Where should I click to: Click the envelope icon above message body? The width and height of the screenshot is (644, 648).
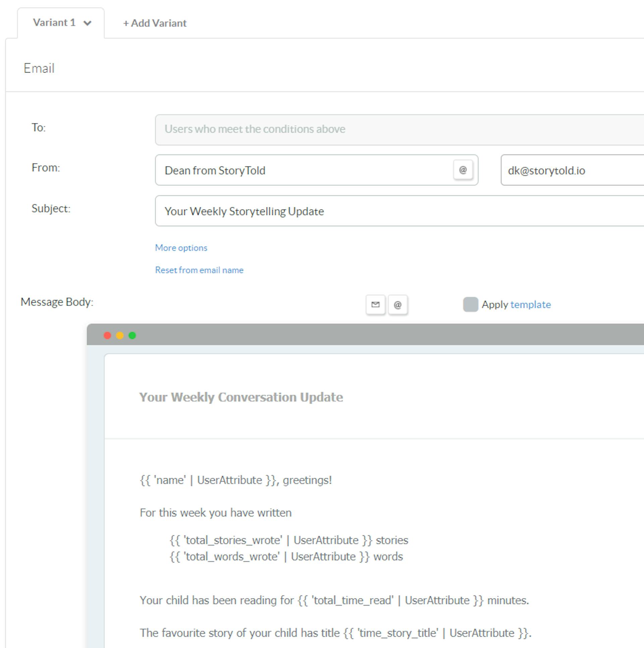(x=375, y=305)
